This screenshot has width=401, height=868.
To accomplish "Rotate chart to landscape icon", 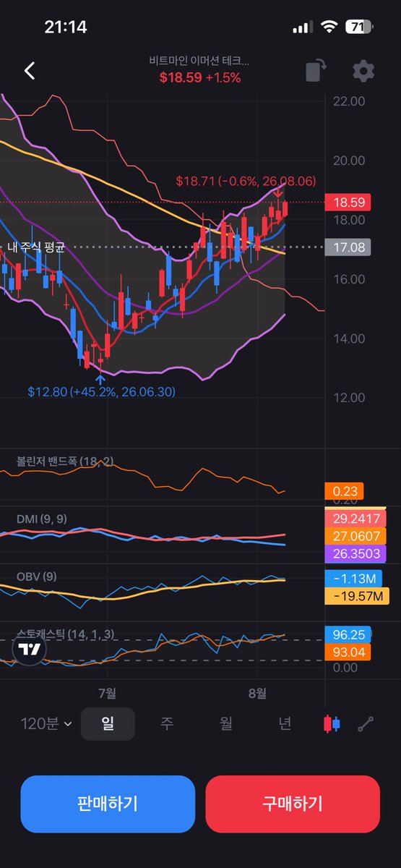I will [x=316, y=71].
